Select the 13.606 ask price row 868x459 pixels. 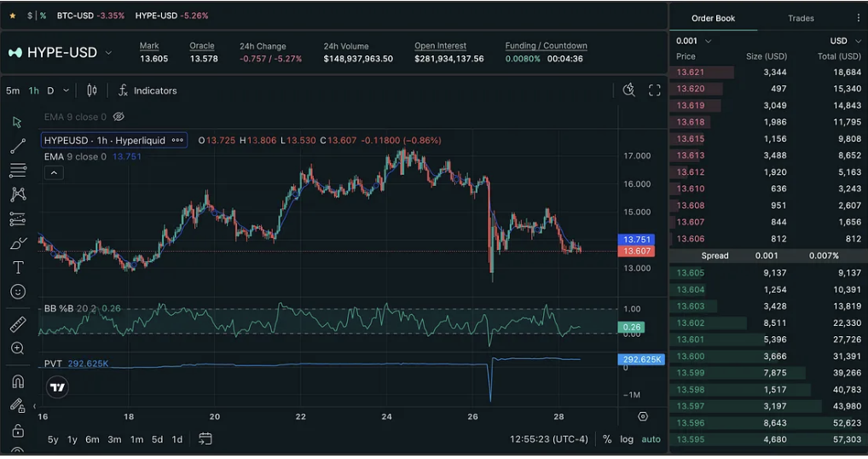pos(767,239)
